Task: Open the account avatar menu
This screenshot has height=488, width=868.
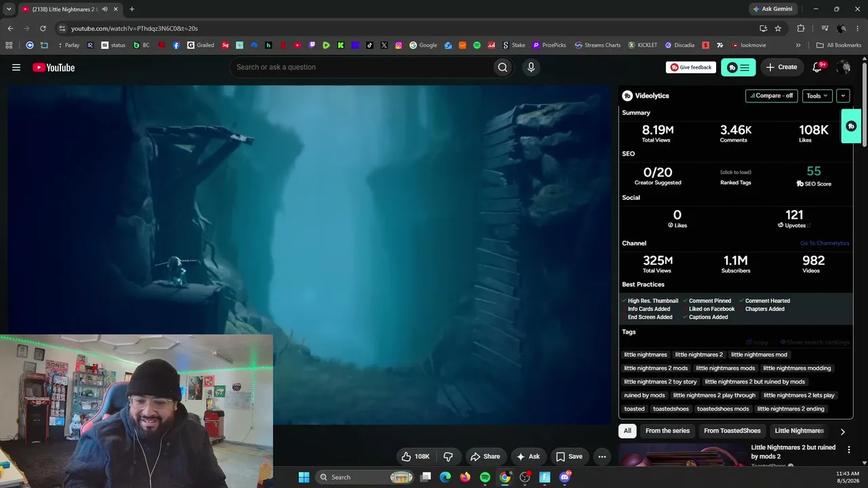Action: coord(844,67)
